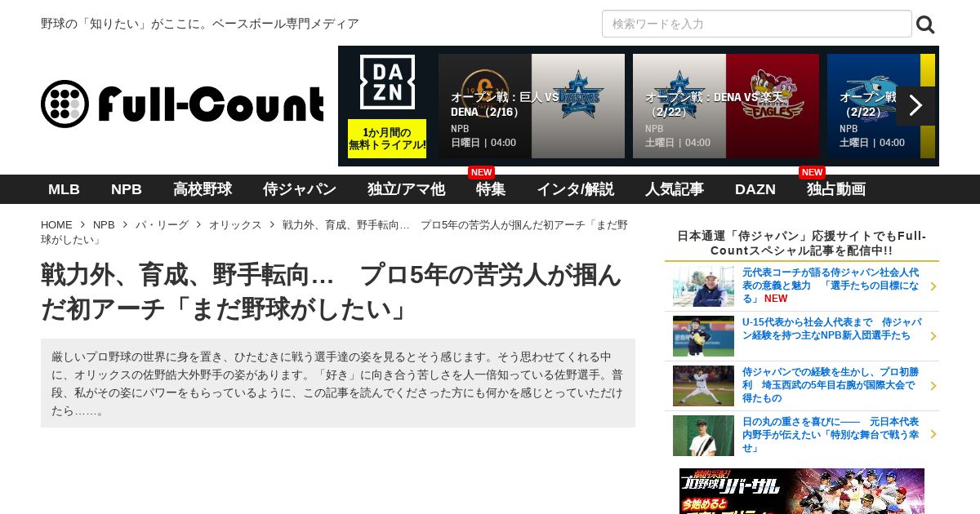Open sidebar article U-15代表から社会人代表まで
980x514 pixels.
[x=831, y=329]
